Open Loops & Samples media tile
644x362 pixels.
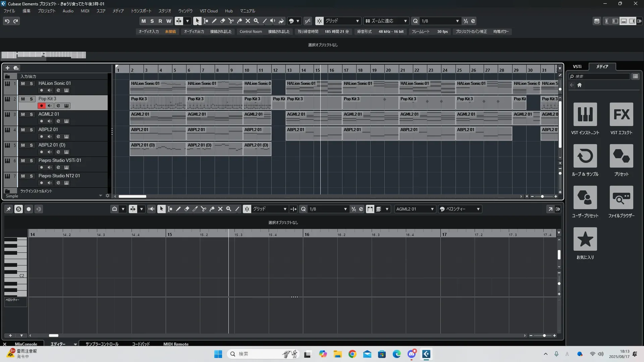[585, 156]
